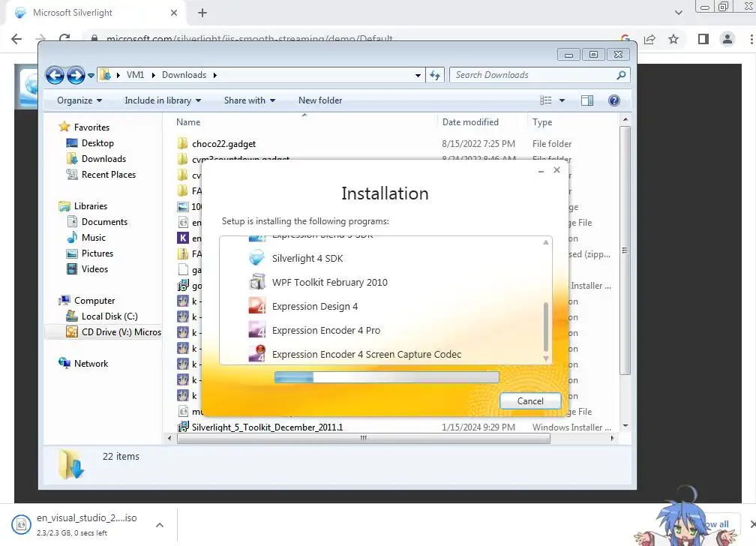The width and height of the screenshot is (756, 546).
Task: Open the Chrome tab search dropdown
Action: click(678, 13)
